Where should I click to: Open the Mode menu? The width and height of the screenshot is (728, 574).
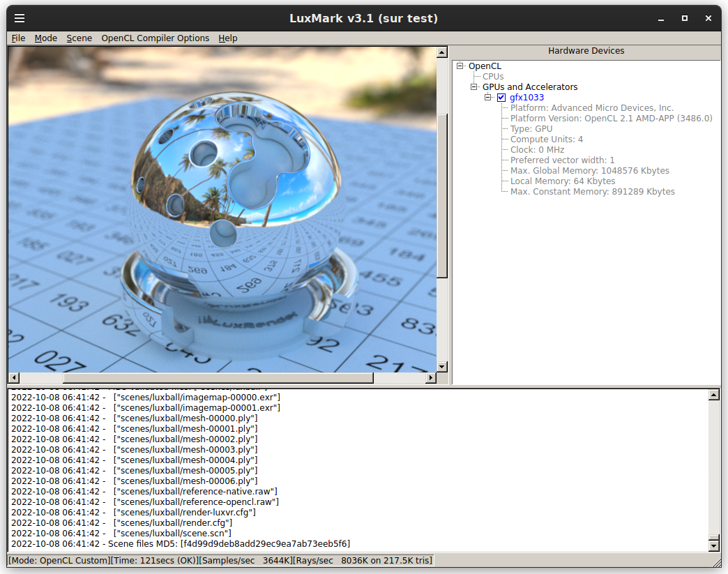coord(45,38)
